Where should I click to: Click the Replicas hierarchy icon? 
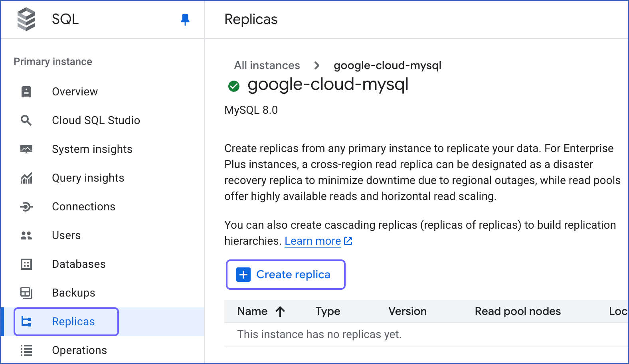click(26, 322)
